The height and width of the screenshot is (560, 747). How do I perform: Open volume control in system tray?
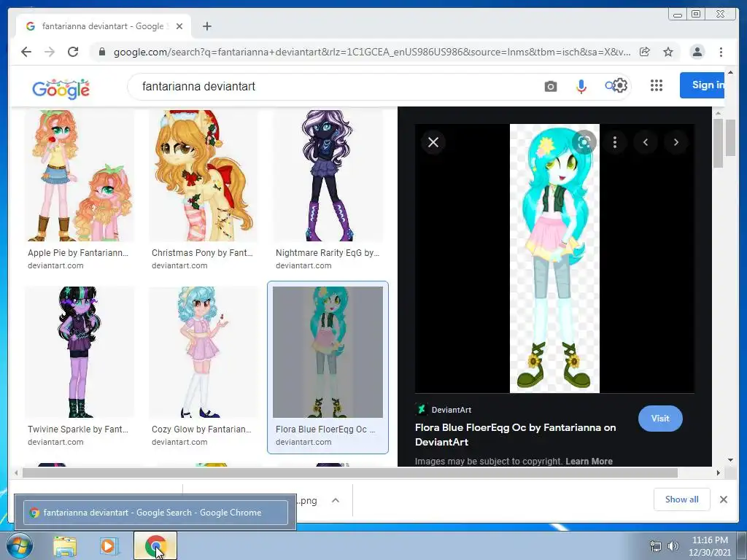coord(673,546)
